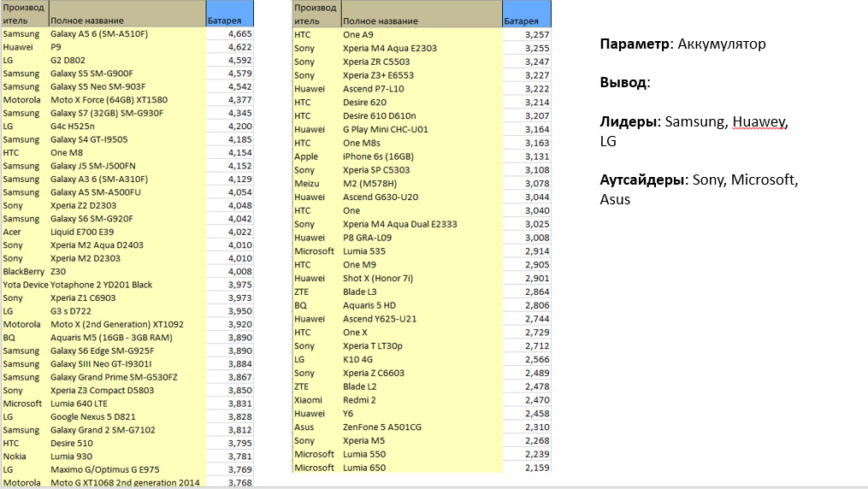Select 'G3 s D722' cell
The image size is (868, 489).
point(127,311)
